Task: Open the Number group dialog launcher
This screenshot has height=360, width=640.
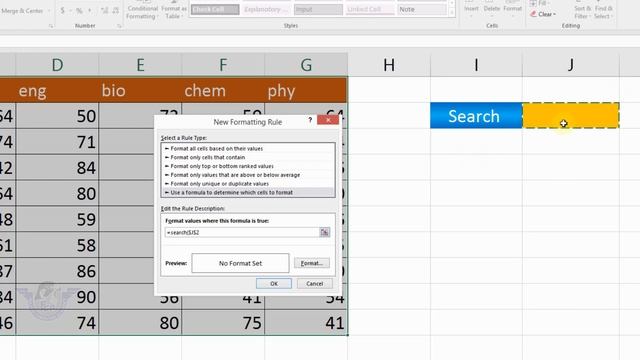Action: point(119,26)
